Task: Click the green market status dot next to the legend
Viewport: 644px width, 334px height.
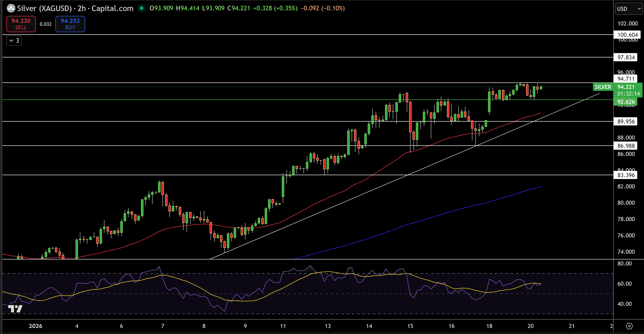Action: pos(142,8)
